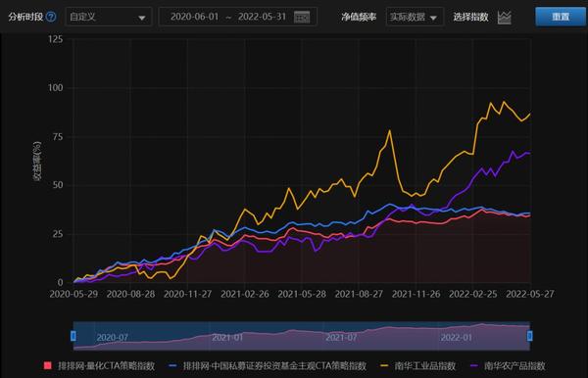
Task: Click the y-axis title 收益率(%)
Action: click(37, 161)
